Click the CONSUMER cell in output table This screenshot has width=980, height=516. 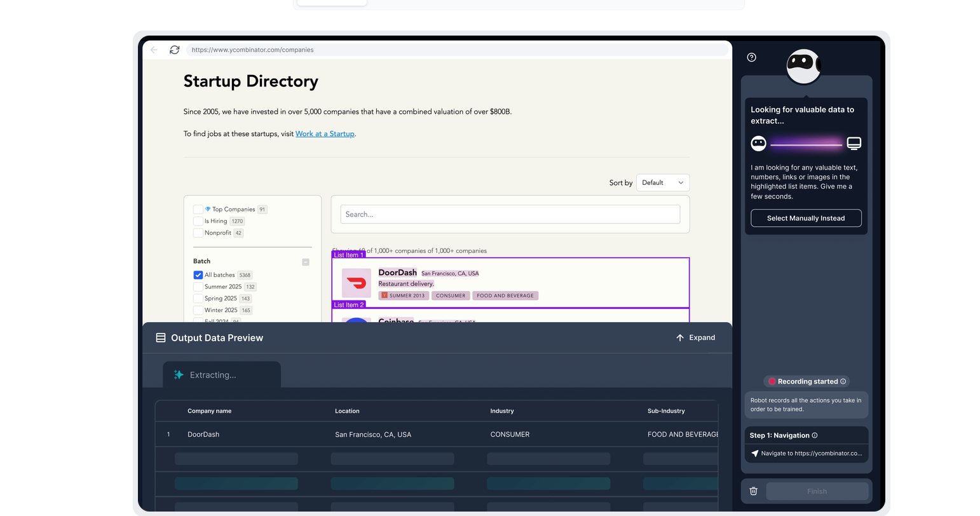(510, 435)
